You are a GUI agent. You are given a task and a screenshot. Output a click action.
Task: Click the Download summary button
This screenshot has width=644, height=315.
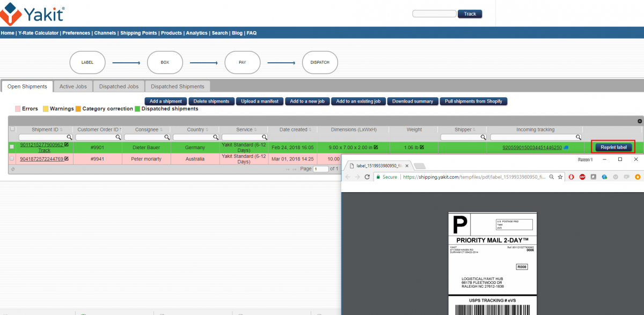tap(413, 101)
